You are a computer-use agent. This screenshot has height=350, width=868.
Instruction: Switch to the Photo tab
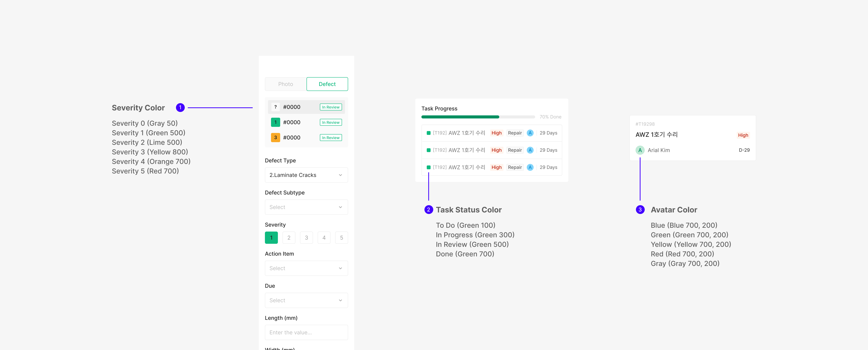(285, 84)
